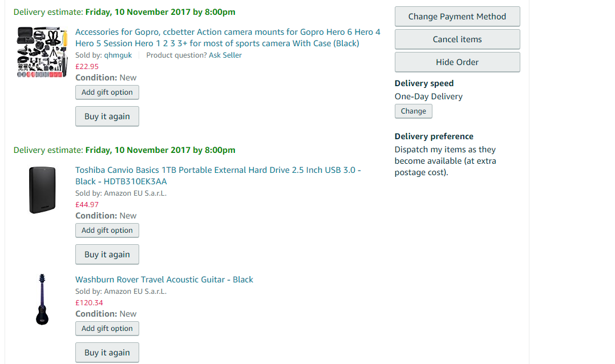Click the Cancel items button

(x=458, y=39)
